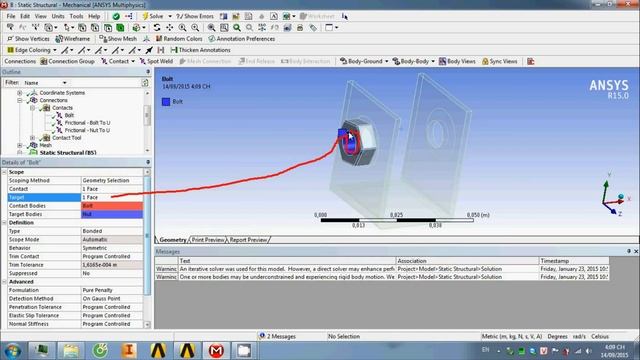Open the Units menu
Viewport: 640px width, 360px height.
[x=58, y=16]
